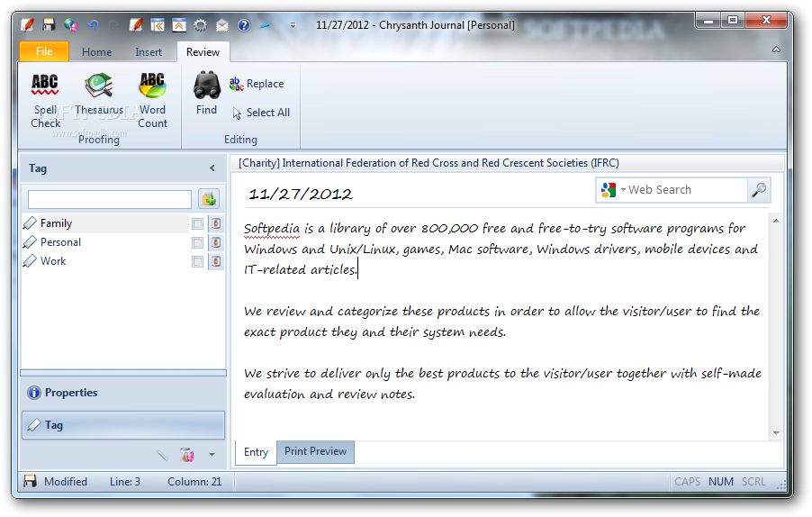The width and height of the screenshot is (812, 517).
Task: Tick the Personal tag checkbox
Action: (197, 242)
